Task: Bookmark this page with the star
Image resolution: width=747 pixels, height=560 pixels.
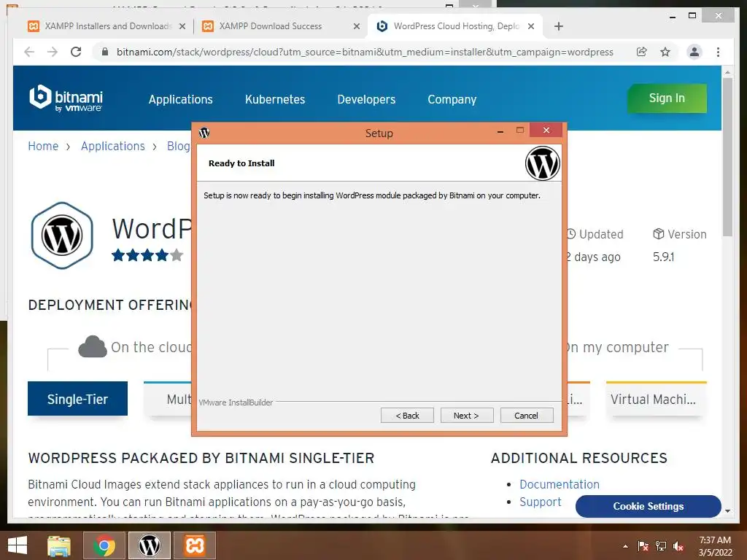Action: coord(665,52)
